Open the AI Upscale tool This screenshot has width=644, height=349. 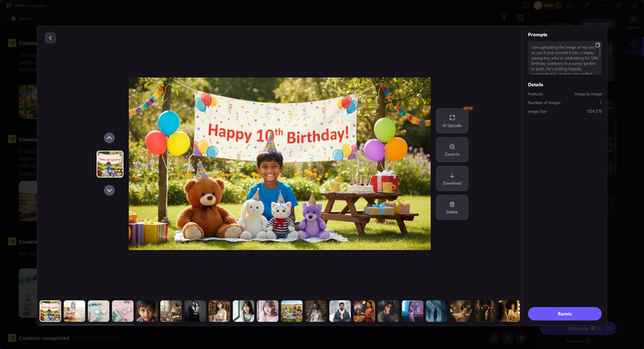pos(452,120)
